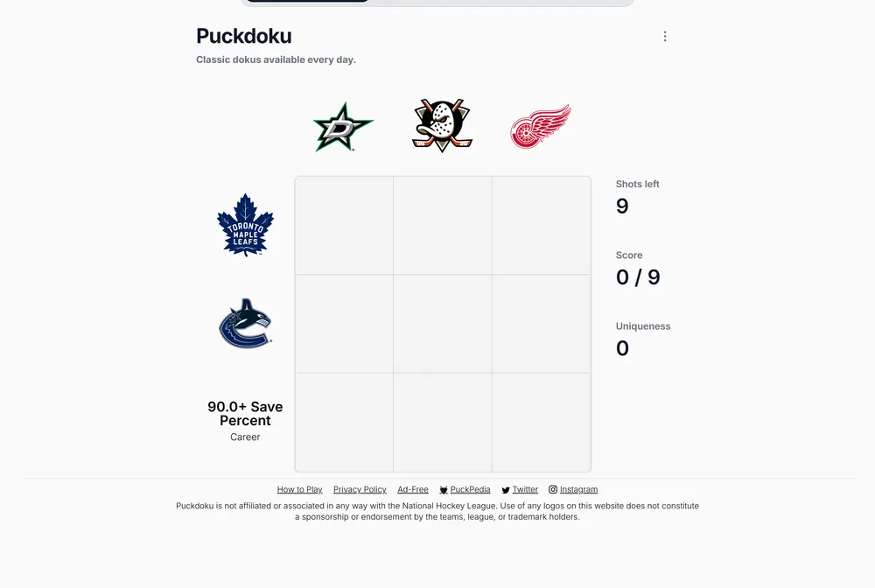Image resolution: width=875 pixels, height=588 pixels.
Task: Select the Maple Leafs and Stars cell
Action: (x=344, y=226)
